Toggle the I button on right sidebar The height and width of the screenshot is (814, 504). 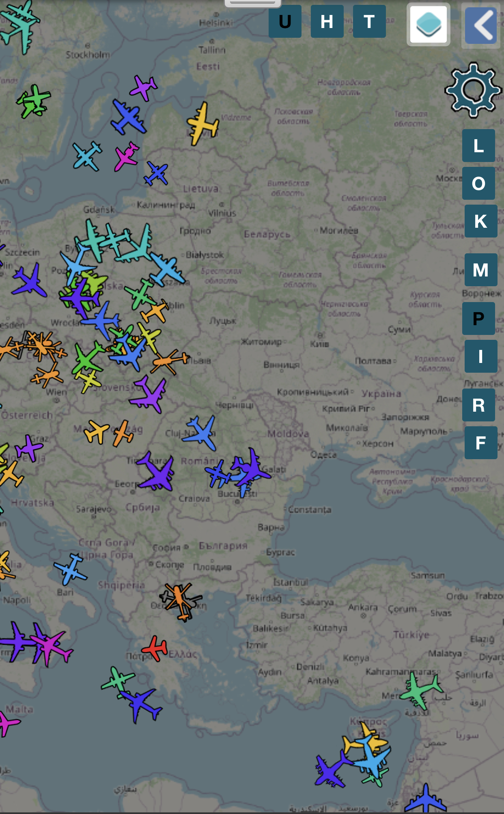point(481,356)
